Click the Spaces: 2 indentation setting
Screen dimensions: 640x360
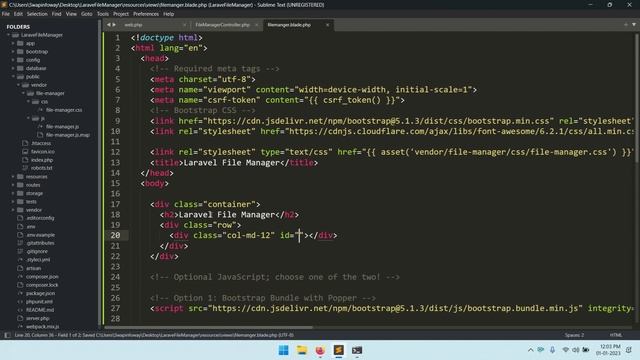tap(574, 335)
